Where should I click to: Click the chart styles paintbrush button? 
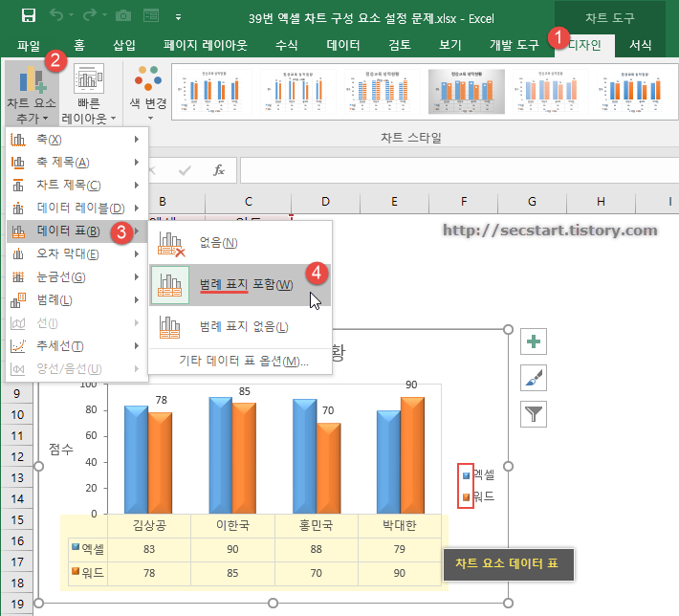[x=534, y=378]
